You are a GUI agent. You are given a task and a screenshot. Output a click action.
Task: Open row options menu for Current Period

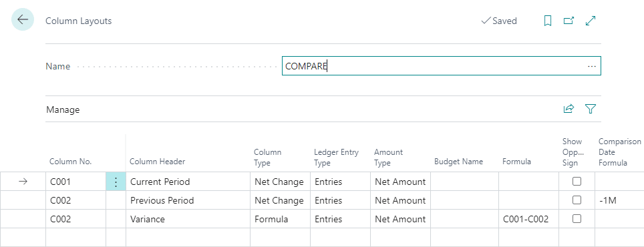[116, 182]
